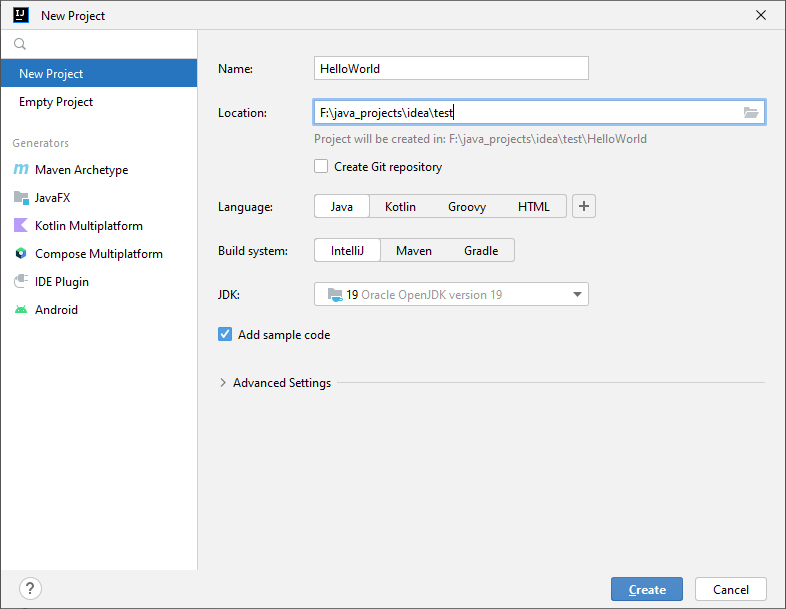Click the Maven Archetype m icon
786x609 pixels.
pos(21,169)
